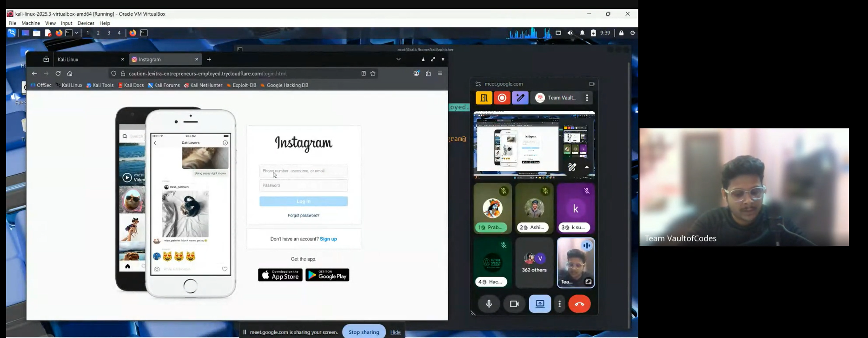Open Kali Docs bookmark

pyautogui.click(x=131, y=85)
